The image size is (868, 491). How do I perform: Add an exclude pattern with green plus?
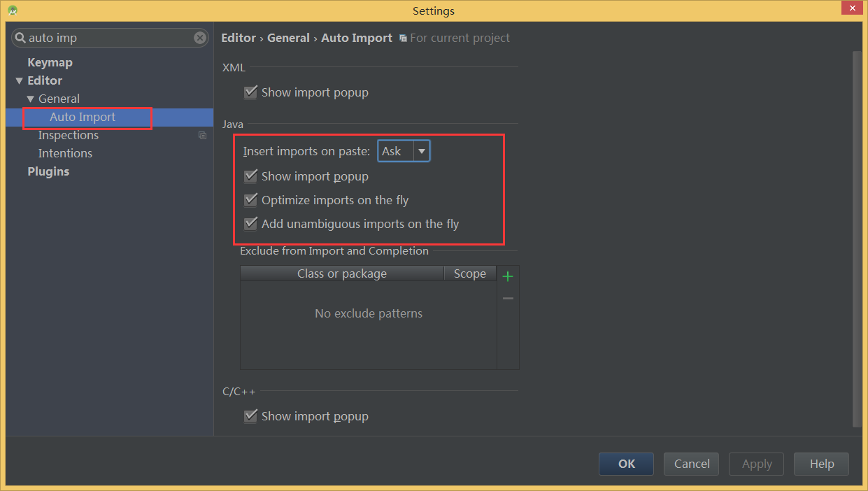click(x=508, y=276)
